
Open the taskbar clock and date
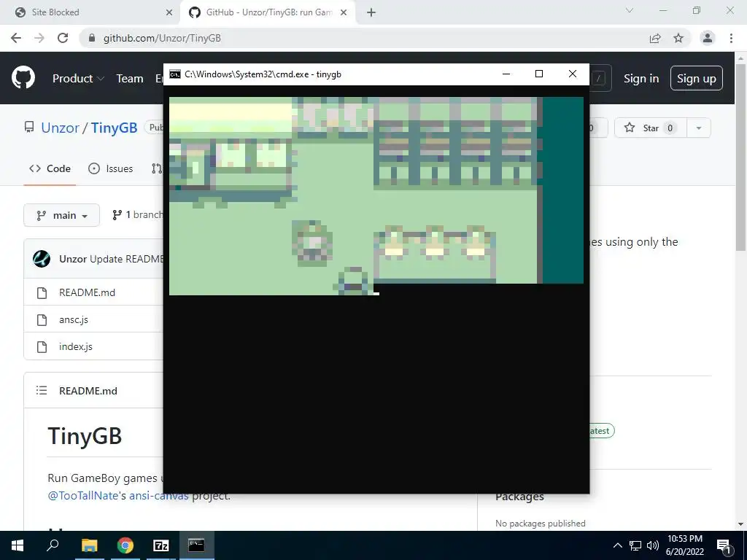tap(684, 545)
